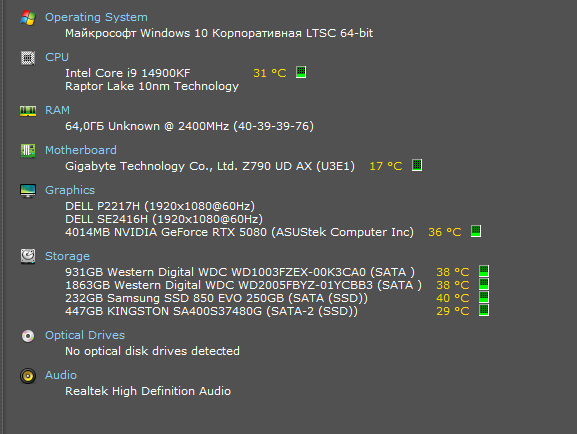Screen dimensions: 577x434
Task: Click the CPU temperature indicator next to 31 °C
Action: [x=301, y=72]
